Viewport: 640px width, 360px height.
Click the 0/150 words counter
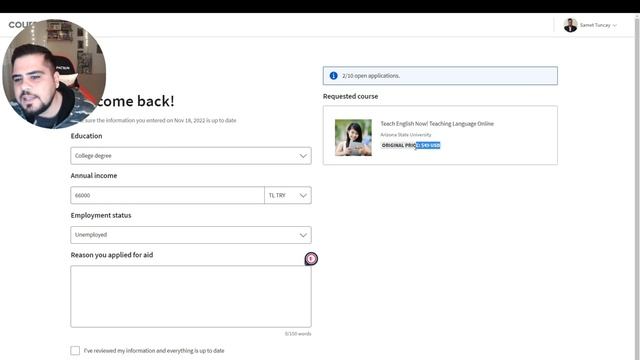coord(298,334)
